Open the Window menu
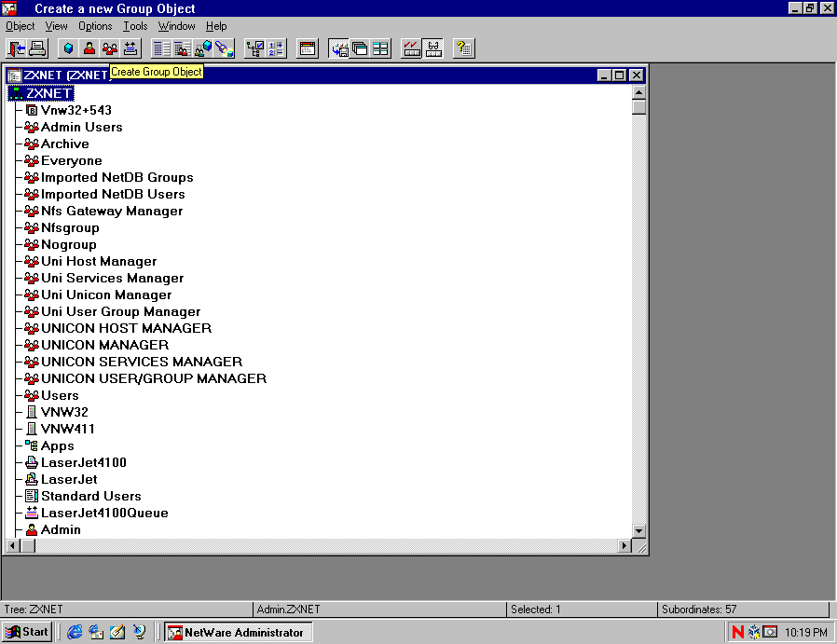This screenshot has width=837, height=644. click(x=176, y=26)
